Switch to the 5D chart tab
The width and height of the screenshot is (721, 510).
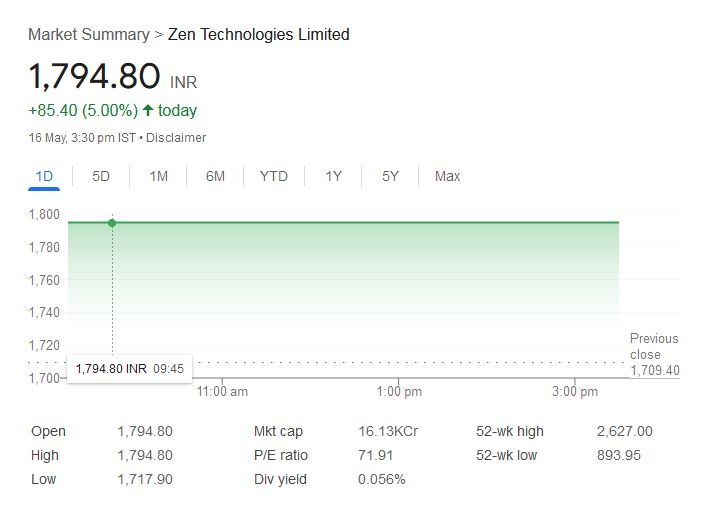tap(101, 176)
